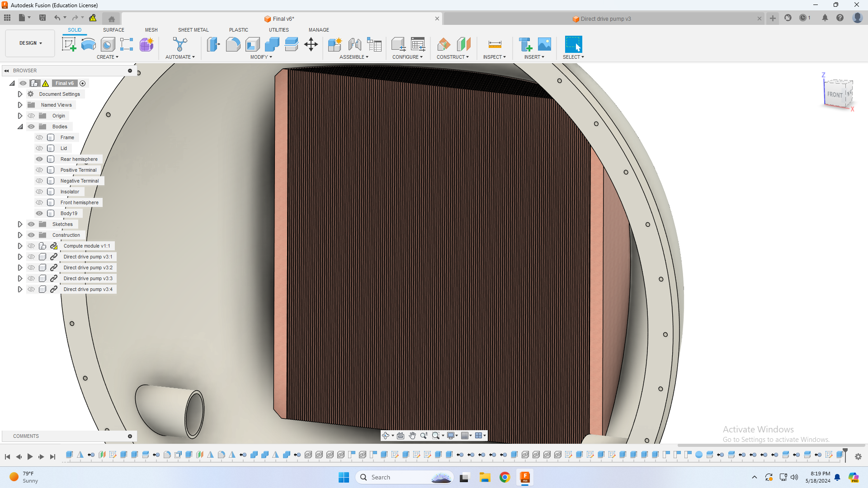868x488 pixels.
Task: Select the Measure tool icon
Action: click(495, 44)
